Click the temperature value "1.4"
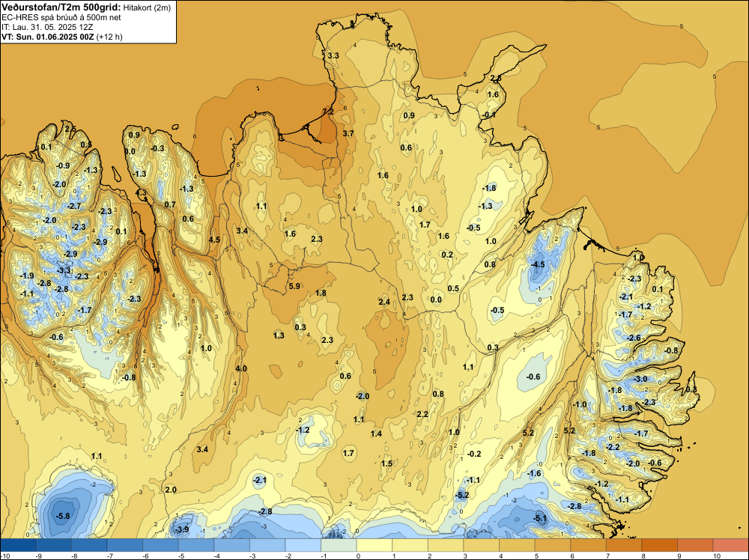The image size is (749, 560). pyautogui.click(x=377, y=433)
